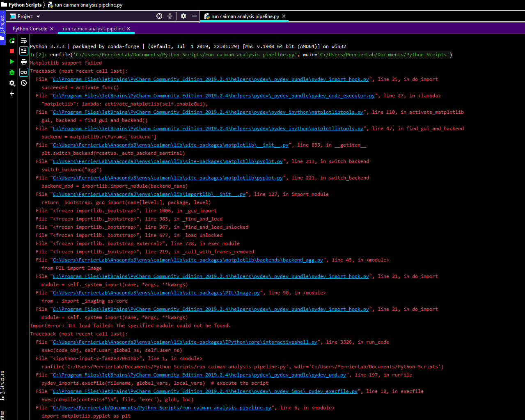Stop the running console process
This screenshot has width=525, height=420.
(x=12, y=51)
